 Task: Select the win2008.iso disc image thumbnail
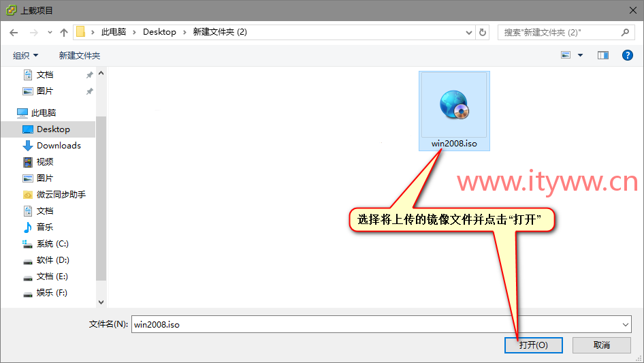[x=454, y=104]
